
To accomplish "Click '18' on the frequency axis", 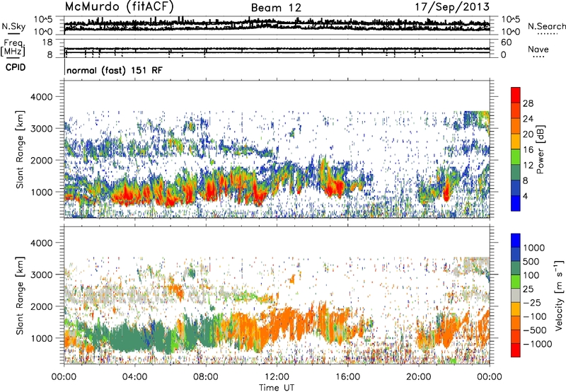I will [x=47, y=42].
